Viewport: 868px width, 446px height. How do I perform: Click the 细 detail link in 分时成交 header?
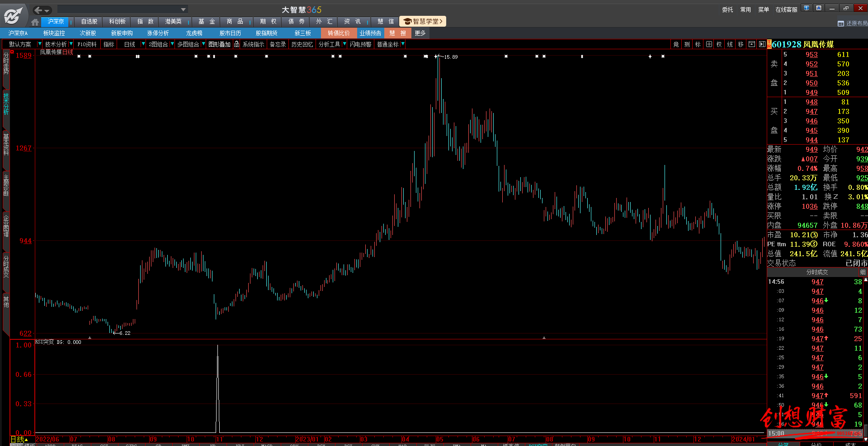[x=863, y=272]
